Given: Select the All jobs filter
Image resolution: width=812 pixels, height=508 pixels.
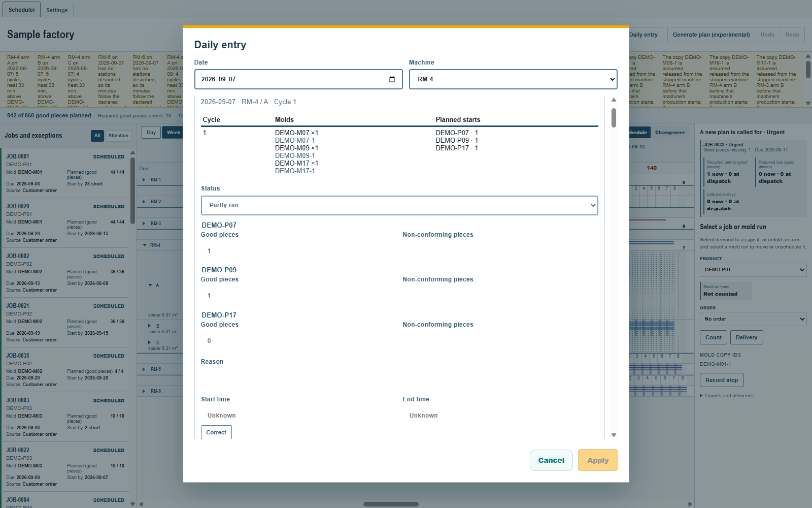Looking at the screenshot, I should 97,136.
